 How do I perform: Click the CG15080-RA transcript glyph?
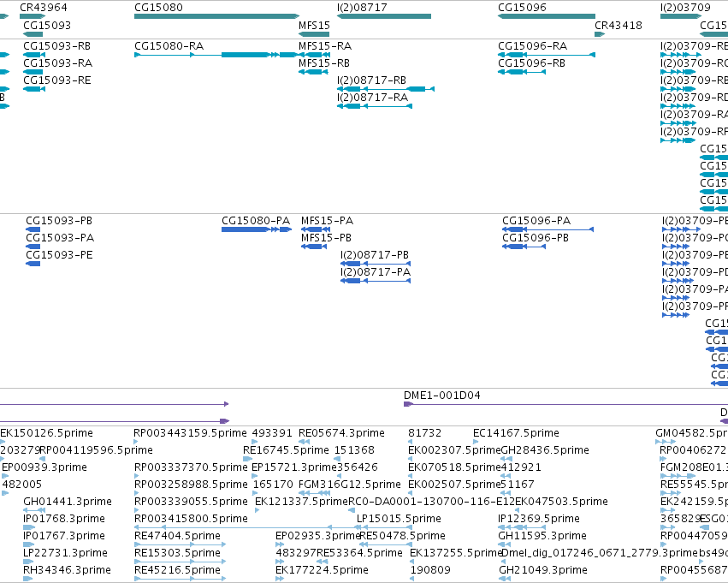[216, 55]
